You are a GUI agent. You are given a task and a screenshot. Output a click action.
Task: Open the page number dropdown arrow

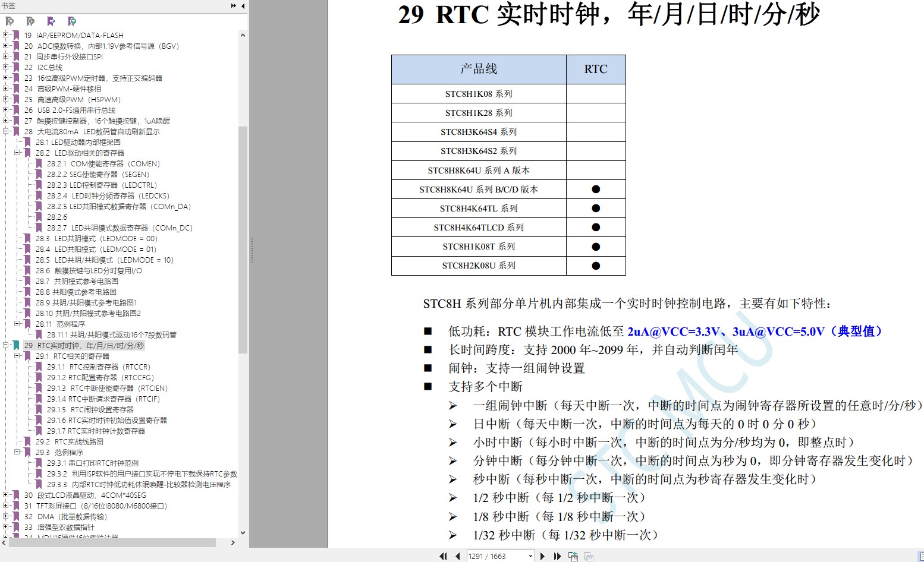tap(530, 556)
